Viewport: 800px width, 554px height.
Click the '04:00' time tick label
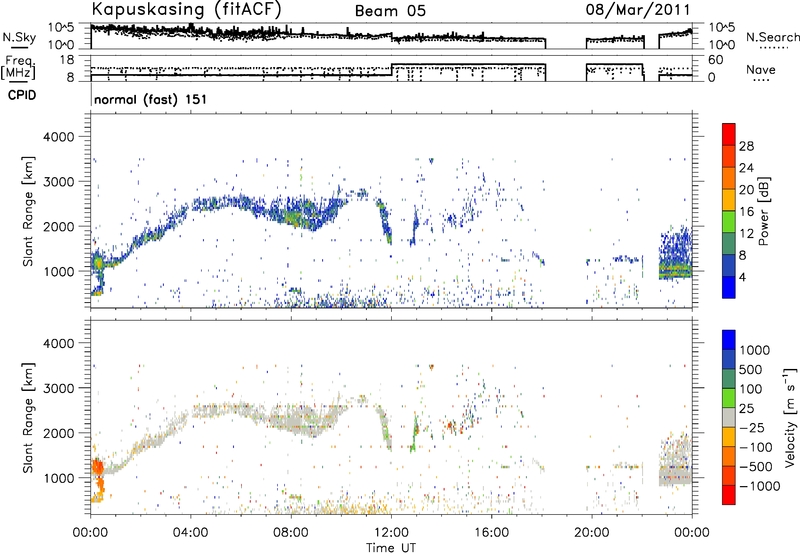pos(190,533)
